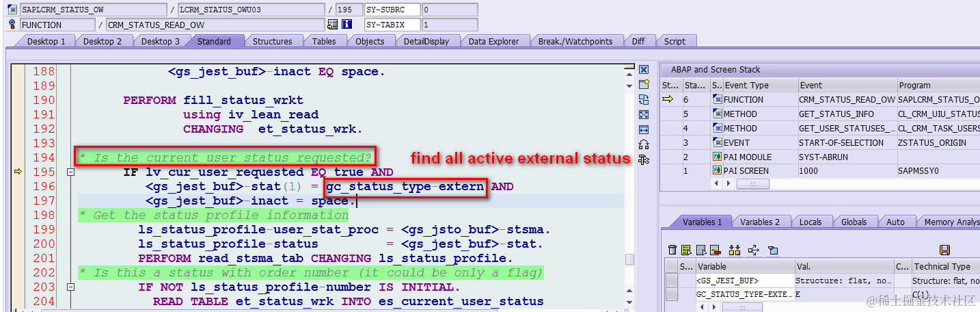Click the PAI SCREEN row icon
The width and height of the screenshot is (980, 312).
point(717,171)
